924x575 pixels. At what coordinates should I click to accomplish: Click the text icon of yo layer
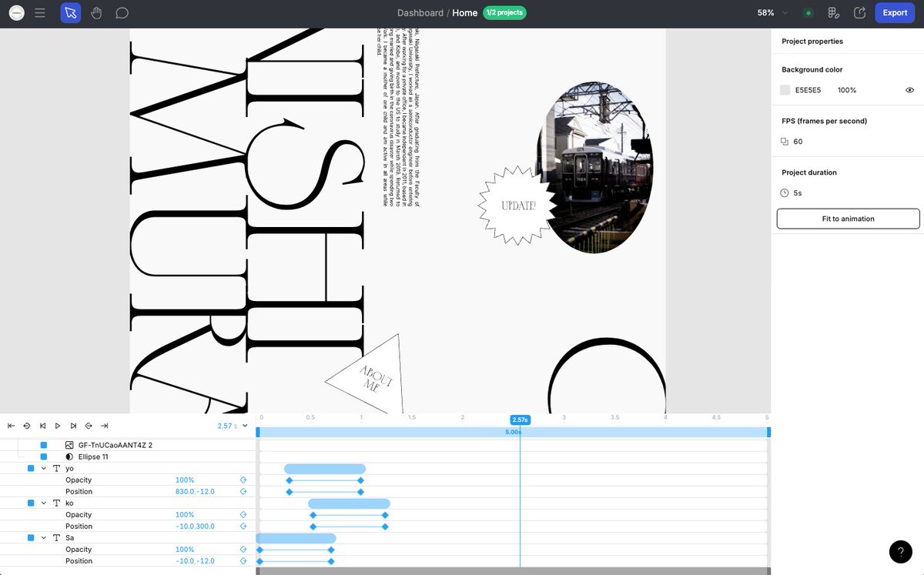click(x=55, y=468)
